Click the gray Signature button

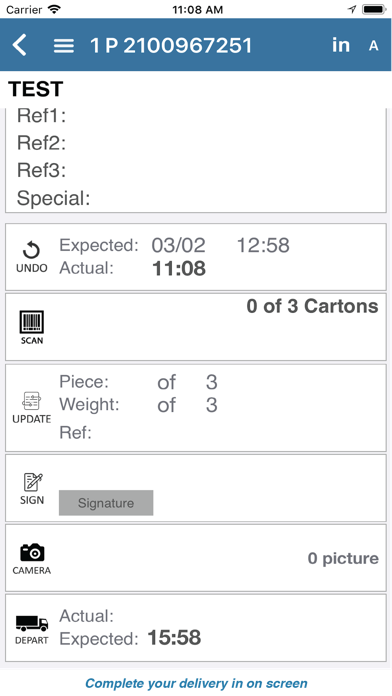click(106, 503)
